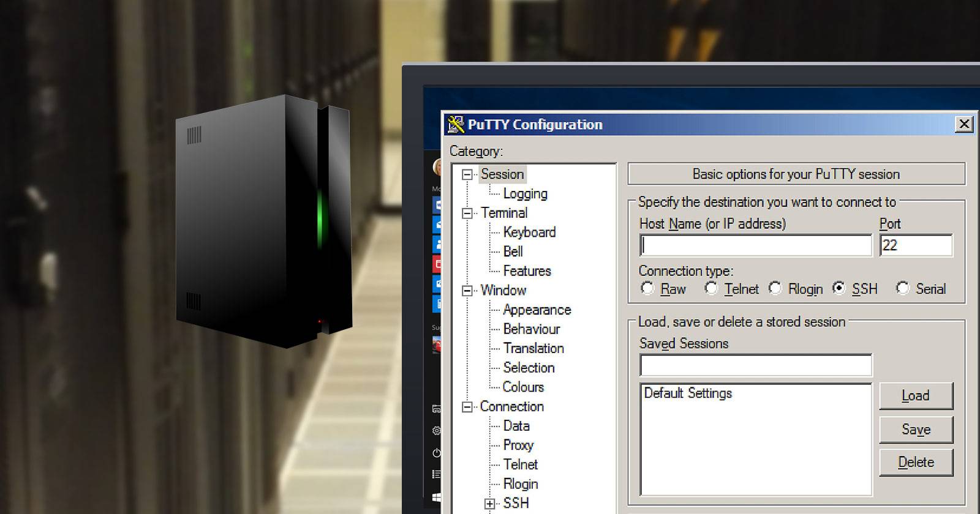Collapse the Terminal tree node
This screenshot has height=514, width=980.
coord(467,213)
